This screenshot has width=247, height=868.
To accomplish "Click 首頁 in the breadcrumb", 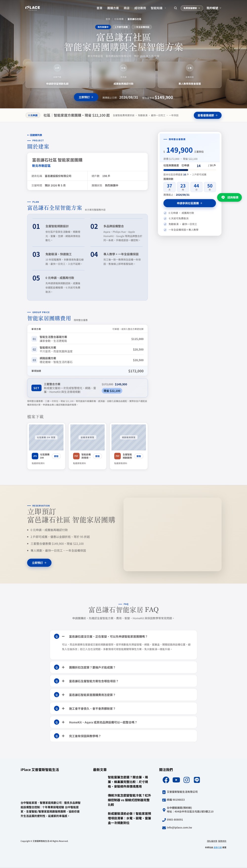I will pyautogui.click(x=108, y=19).
